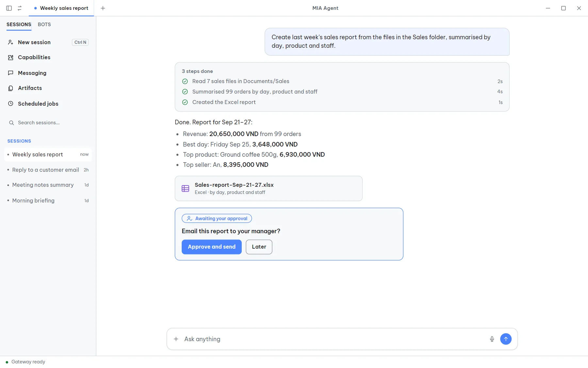Click the Search sessions field
Viewport: 588px width, 368px height.
(x=48, y=123)
